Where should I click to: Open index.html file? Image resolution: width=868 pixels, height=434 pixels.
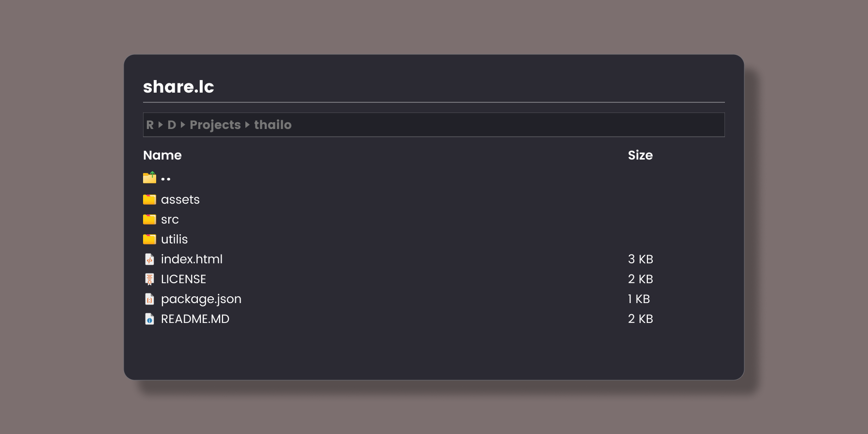(192, 259)
